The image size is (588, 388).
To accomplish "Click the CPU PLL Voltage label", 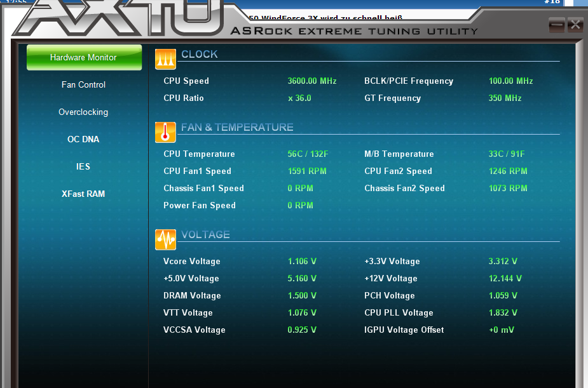I will [x=399, y=313].
